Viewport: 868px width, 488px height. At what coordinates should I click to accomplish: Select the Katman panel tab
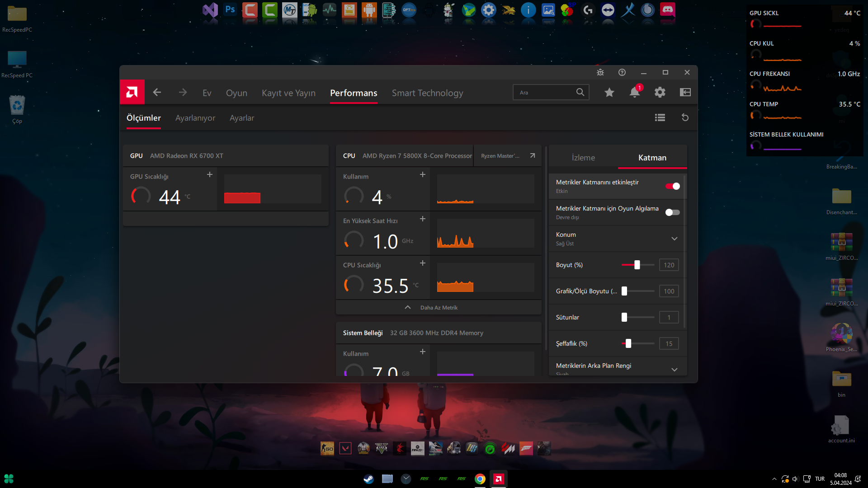(652, 158)
